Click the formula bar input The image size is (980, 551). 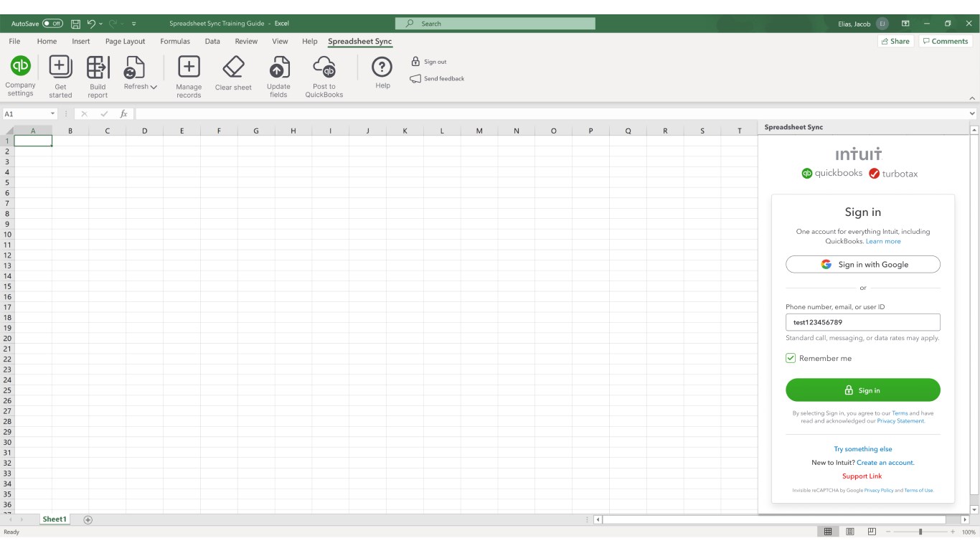(551, 113)
